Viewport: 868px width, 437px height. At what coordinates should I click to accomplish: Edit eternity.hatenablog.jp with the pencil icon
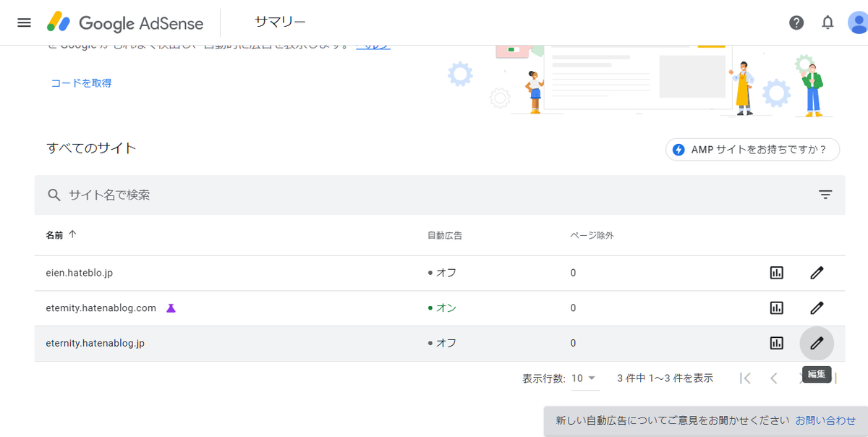coord(817,343)
